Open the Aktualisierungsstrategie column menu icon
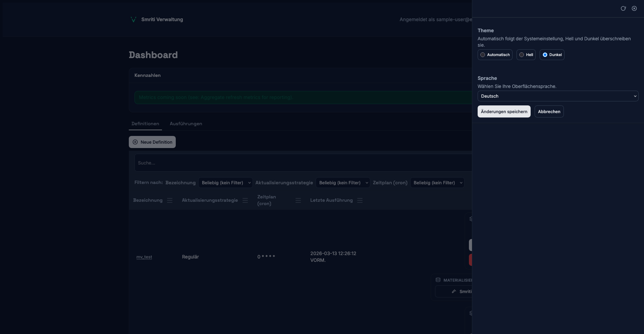The height and width of the screenshot is (334, 644). pyautogui.click(x=245, y=200)
